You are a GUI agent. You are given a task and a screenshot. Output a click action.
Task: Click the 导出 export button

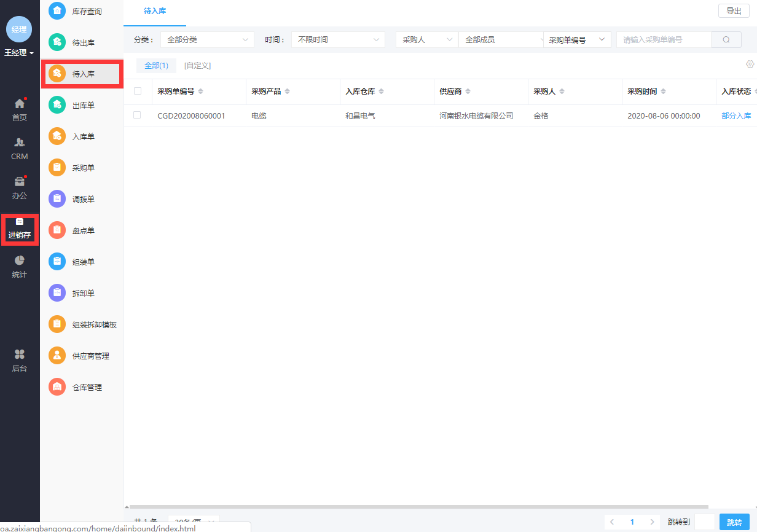(734, 10)
